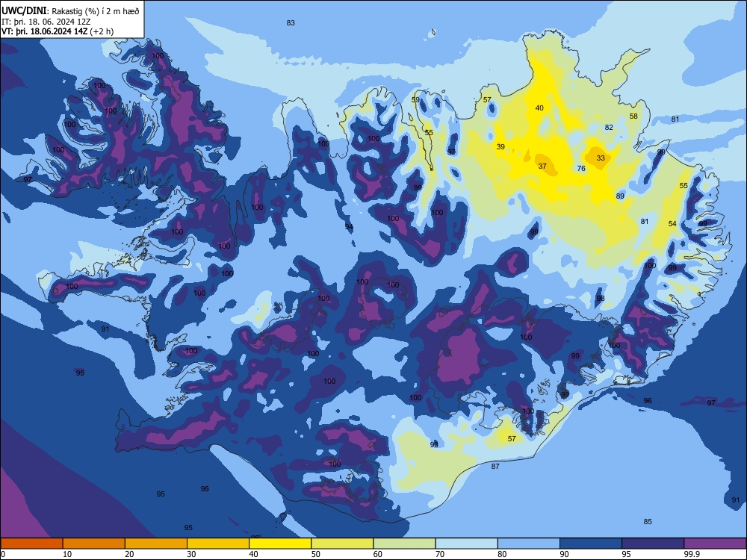Click the title text 'UWC/DINI: Rakastig (%) í 2 m hæð'

point(70,11)
